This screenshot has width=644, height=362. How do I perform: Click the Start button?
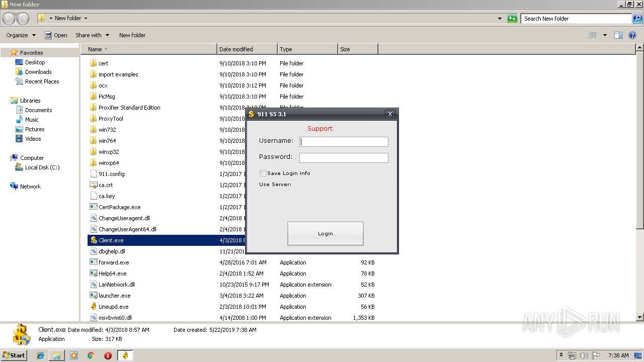click(x=14, y=355)
